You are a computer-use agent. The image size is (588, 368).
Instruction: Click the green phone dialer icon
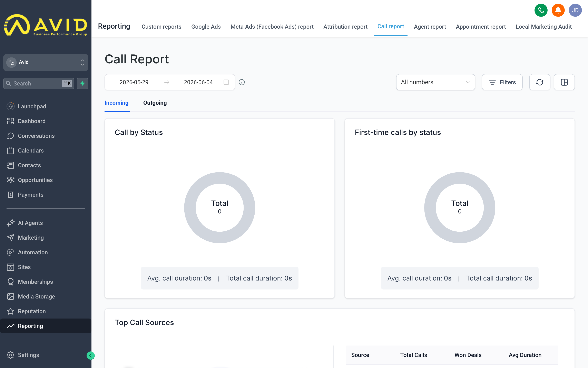(x=541, y=10)
